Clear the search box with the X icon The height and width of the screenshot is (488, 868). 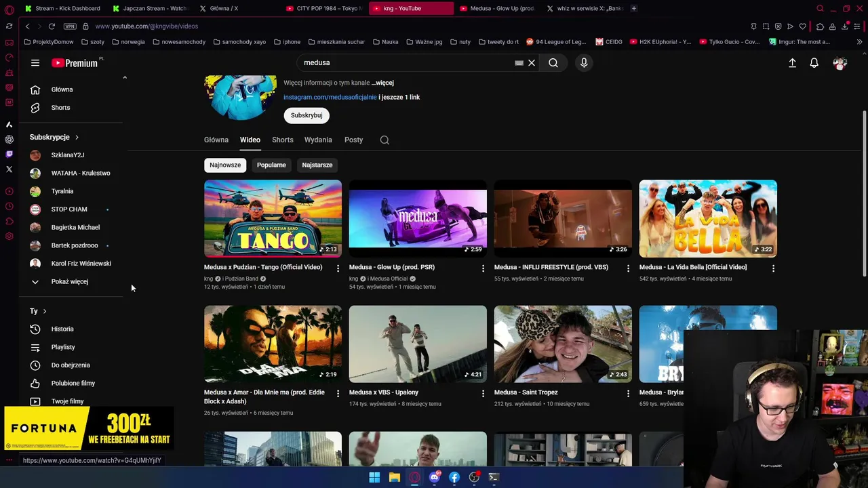tap(532, 63)
